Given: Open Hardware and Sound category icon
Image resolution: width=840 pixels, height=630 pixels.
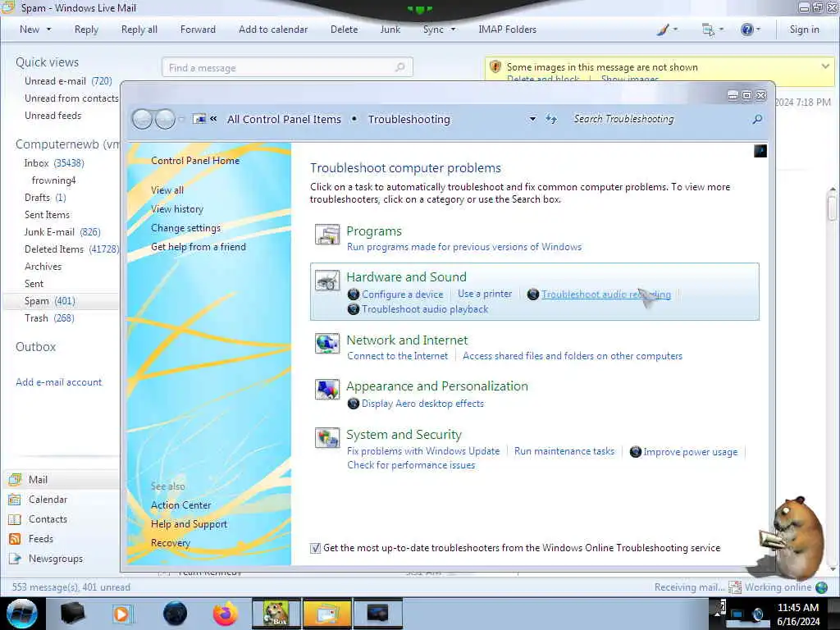Looking at the screenshot, I should pos(326,281).
